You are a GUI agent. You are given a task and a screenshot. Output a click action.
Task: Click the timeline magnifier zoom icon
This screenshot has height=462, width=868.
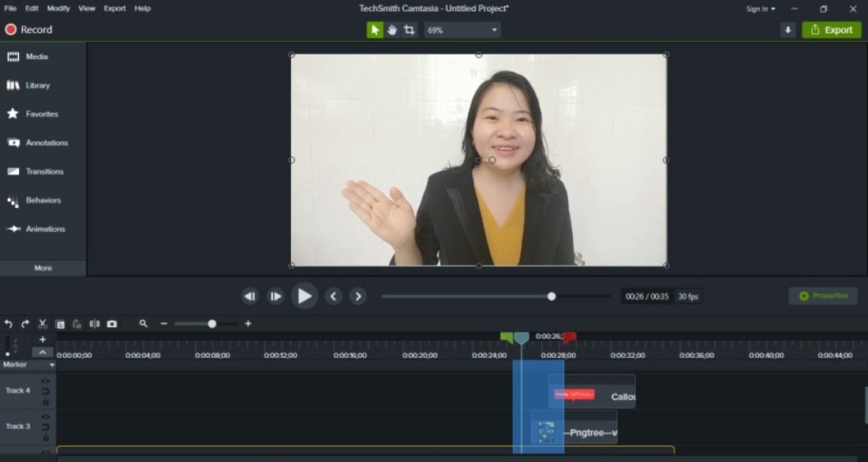pyautogui.click(x=144, y=324)
